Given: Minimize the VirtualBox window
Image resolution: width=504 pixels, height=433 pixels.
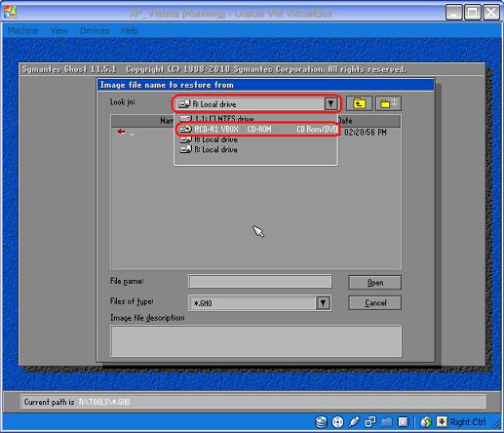Looking at the screenshot, I should (x=454, y=13).
